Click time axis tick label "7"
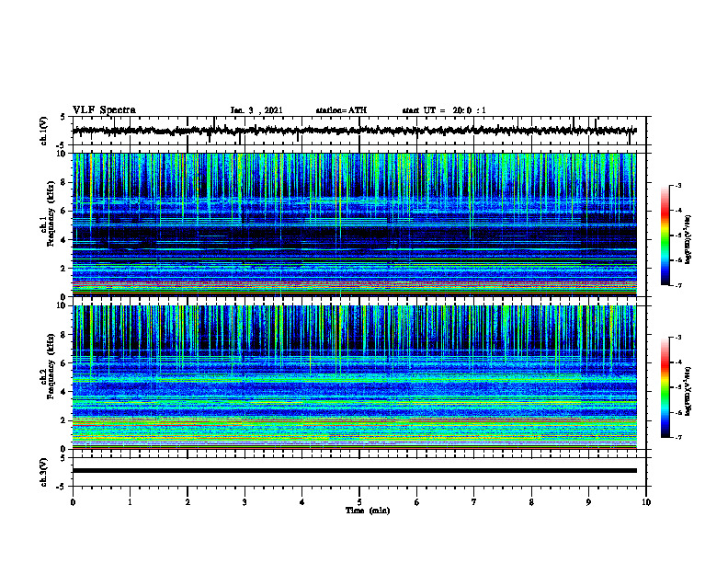 click(x=474, y=502)
